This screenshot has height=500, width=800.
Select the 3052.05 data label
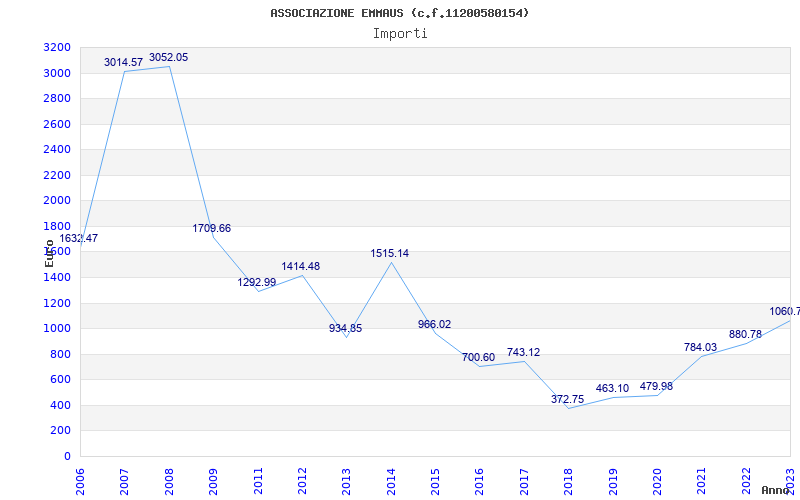168,57
